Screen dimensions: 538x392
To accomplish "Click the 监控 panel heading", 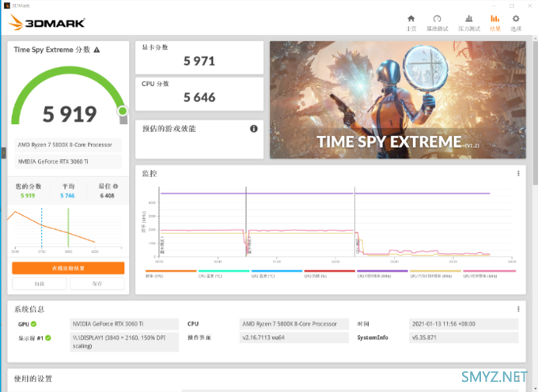I will point(150,174).
